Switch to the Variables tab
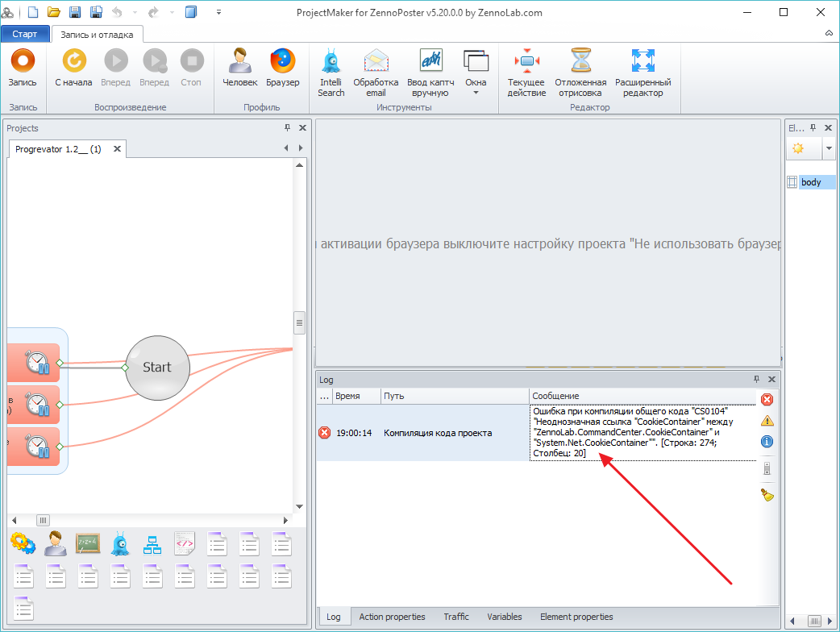The image size is (840, 632). point(504,617)
